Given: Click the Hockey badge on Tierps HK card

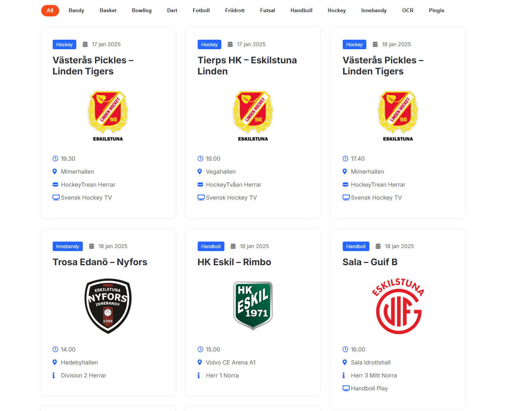Looking at the screenshot, I should pos(209,45).
